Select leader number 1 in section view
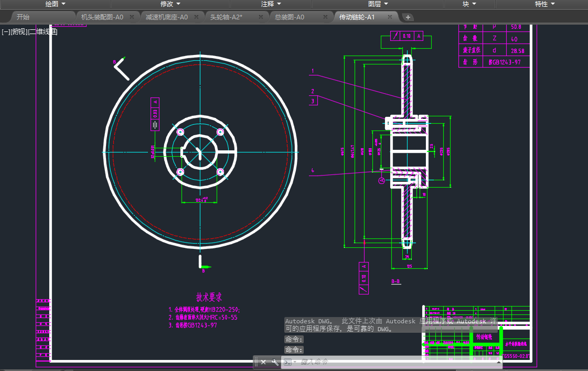588x371 pixels. (x=313, y=70)
